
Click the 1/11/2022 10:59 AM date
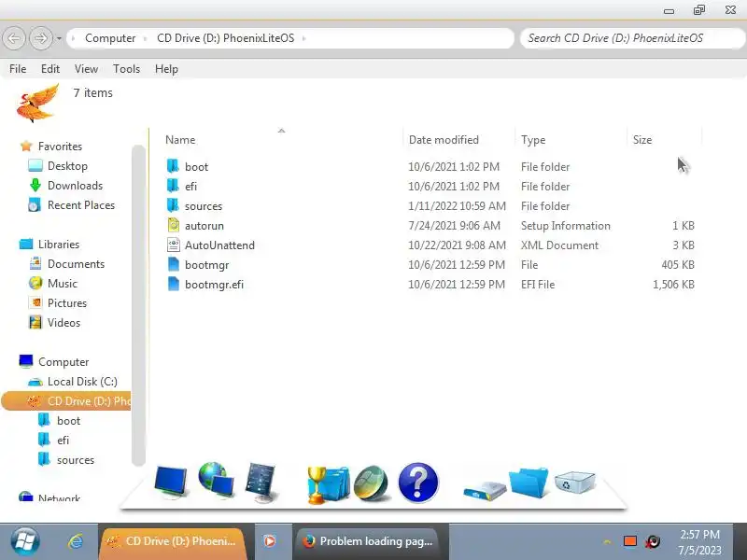click(x=457, y=205)
